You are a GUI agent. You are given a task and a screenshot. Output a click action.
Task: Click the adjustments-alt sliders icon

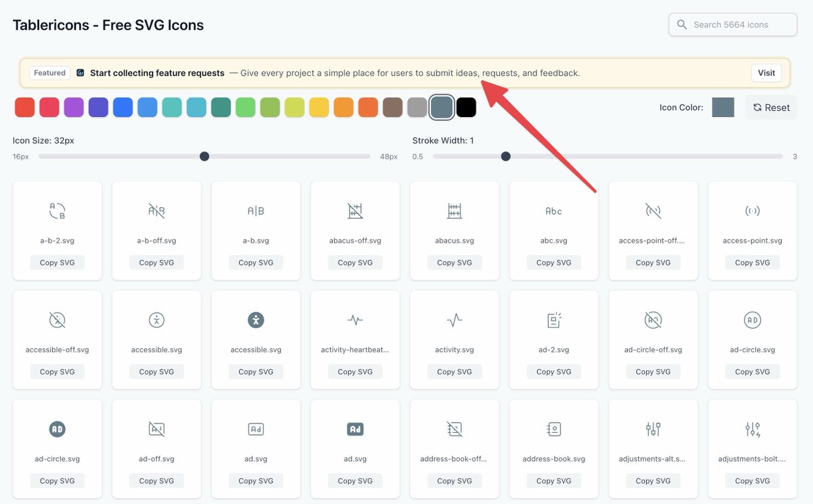[653, 429]
